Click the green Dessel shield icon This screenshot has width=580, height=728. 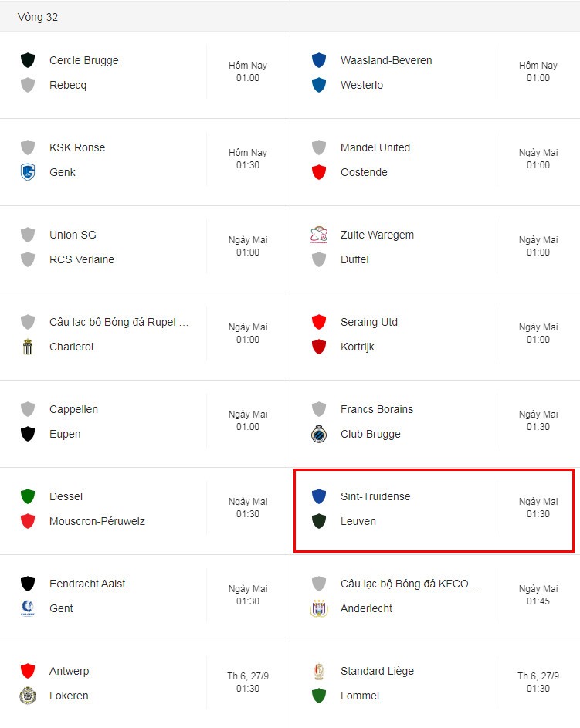coord(28,496)
